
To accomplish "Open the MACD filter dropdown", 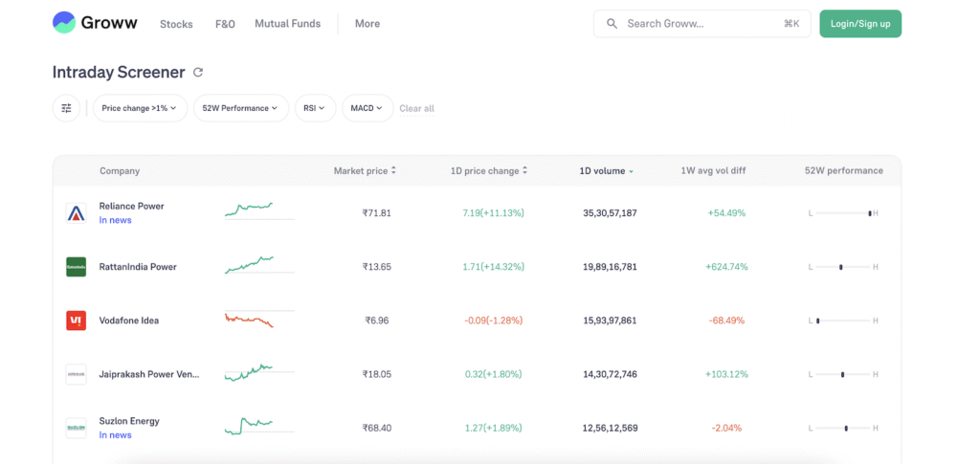I will tap(367, 108).
